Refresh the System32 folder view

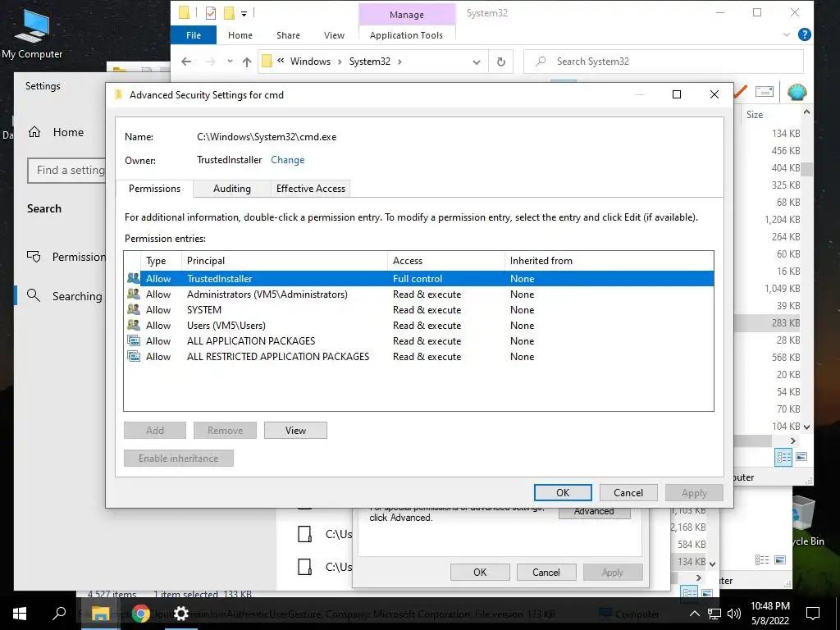[501, 62]
